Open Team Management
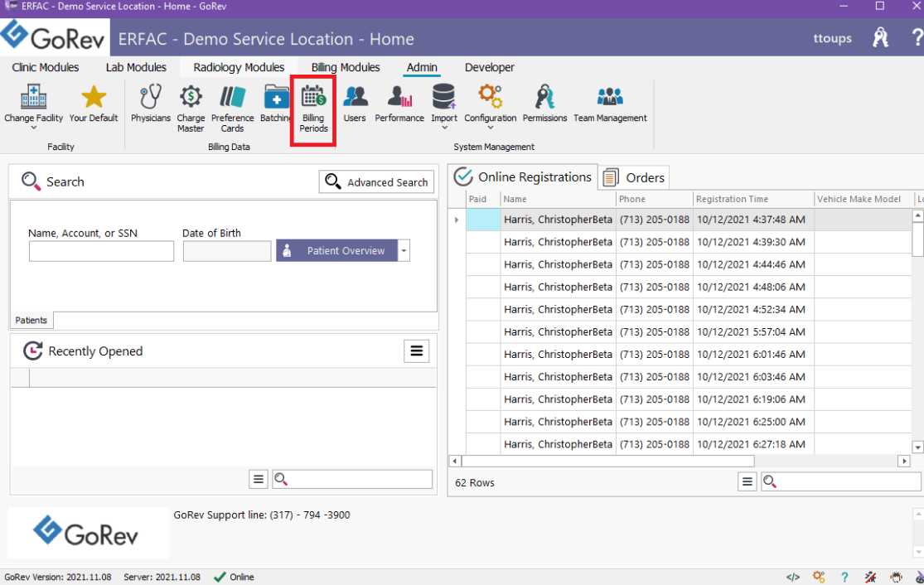The height and width of the screenshot is (585, 924). 610,103
